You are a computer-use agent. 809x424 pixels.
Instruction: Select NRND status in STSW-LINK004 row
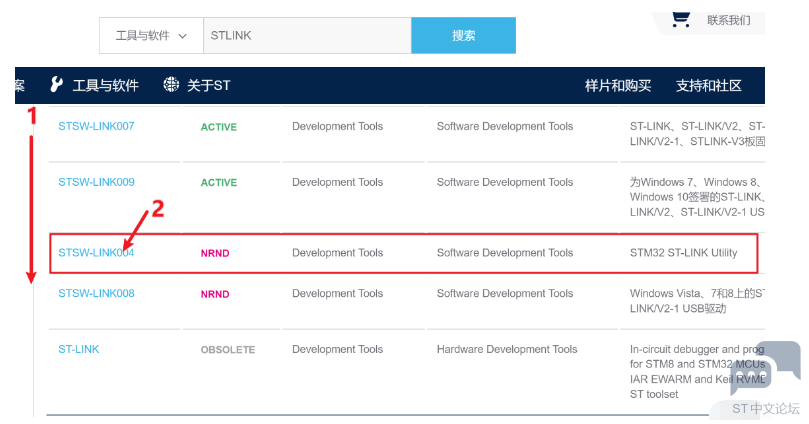(215, 253)
